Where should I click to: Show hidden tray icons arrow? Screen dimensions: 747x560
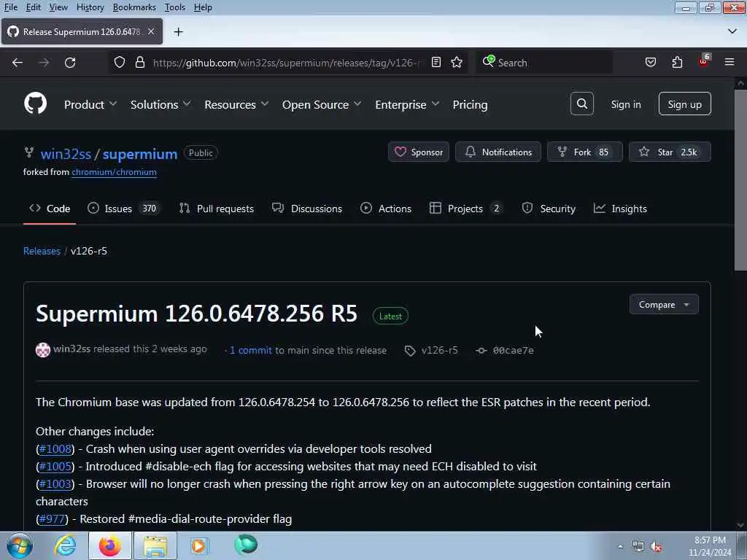point(620,547)
